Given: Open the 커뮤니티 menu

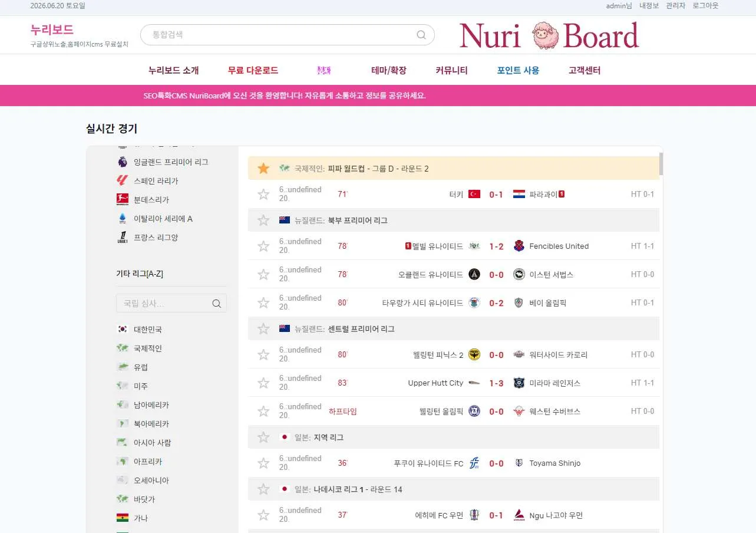Looking at the screenshot, I should pos(451,70).
